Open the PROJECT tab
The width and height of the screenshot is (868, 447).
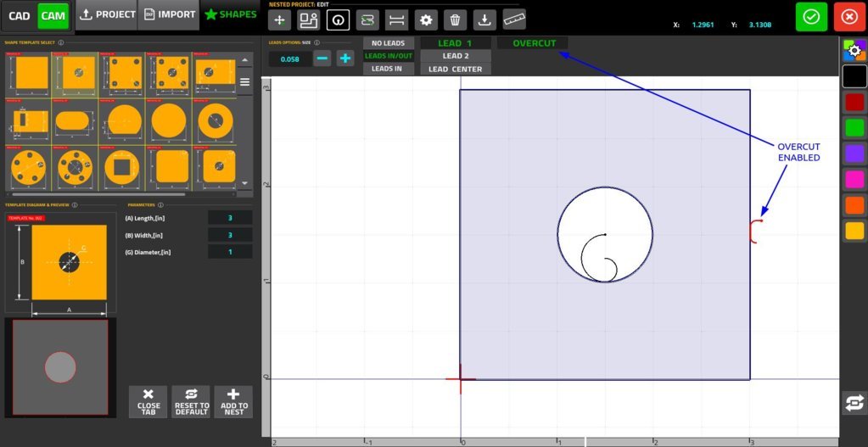click(106, 15)
